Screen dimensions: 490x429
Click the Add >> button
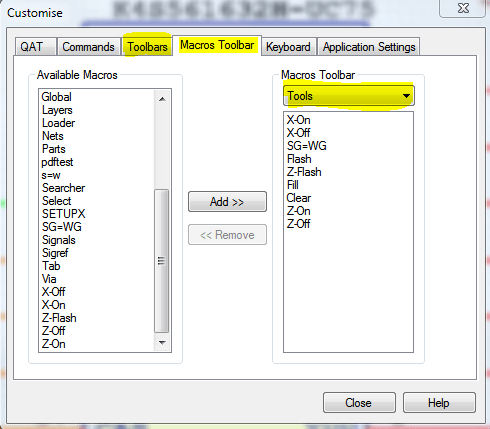pyautogui.click(x=227, y=202)
